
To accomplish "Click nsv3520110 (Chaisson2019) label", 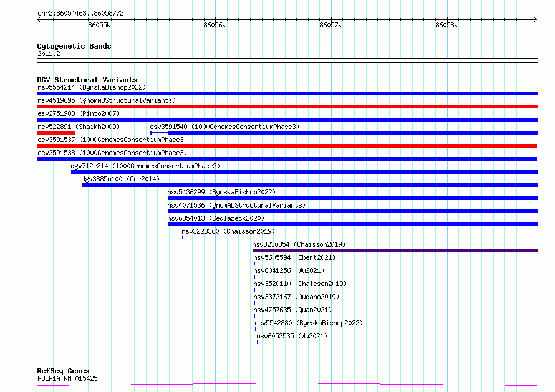I will (x=300, y=284).
